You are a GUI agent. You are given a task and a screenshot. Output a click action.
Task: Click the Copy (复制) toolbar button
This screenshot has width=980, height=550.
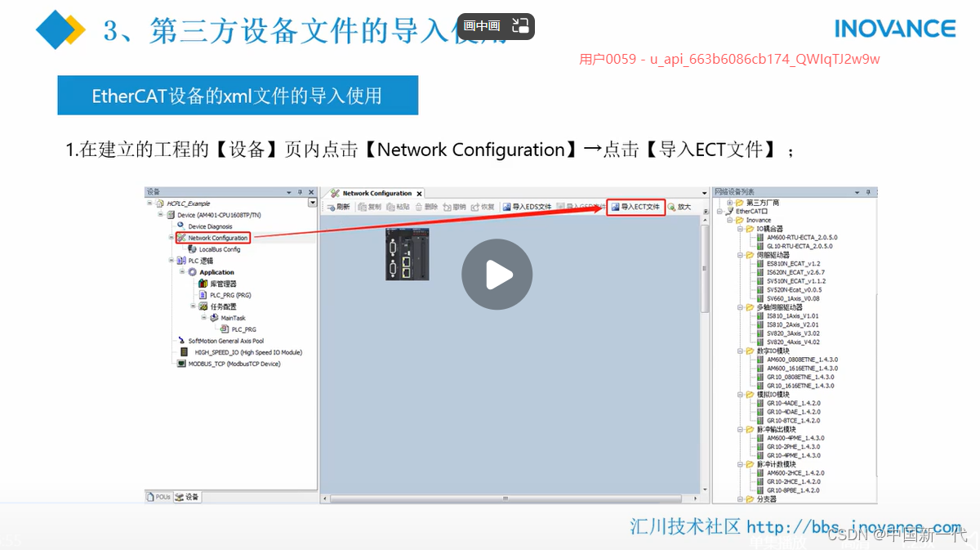click(369, 207)
